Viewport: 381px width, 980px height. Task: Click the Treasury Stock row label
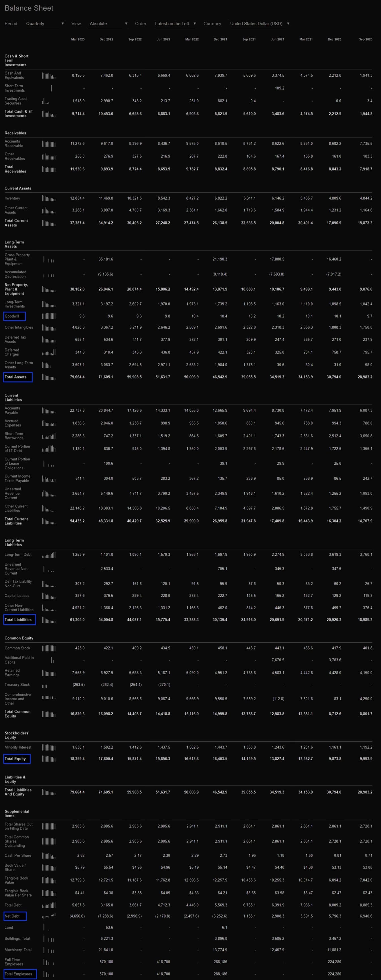coord(17,685)
